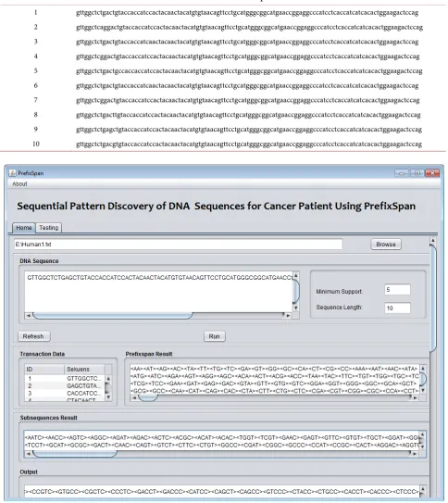Focus the file path field E:\Human1.txt
448x503 pixels.
coord(178,245)
